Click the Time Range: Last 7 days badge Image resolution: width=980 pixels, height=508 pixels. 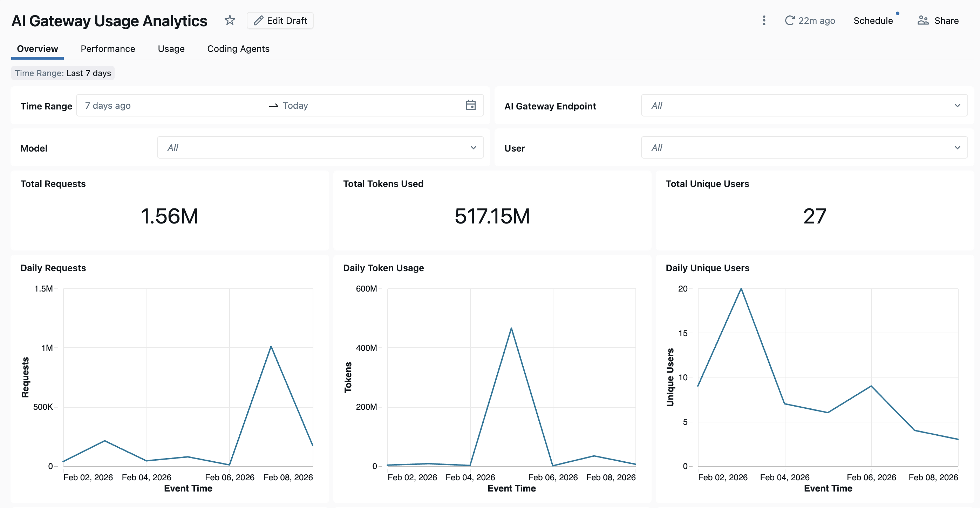[x=62, y=73]
